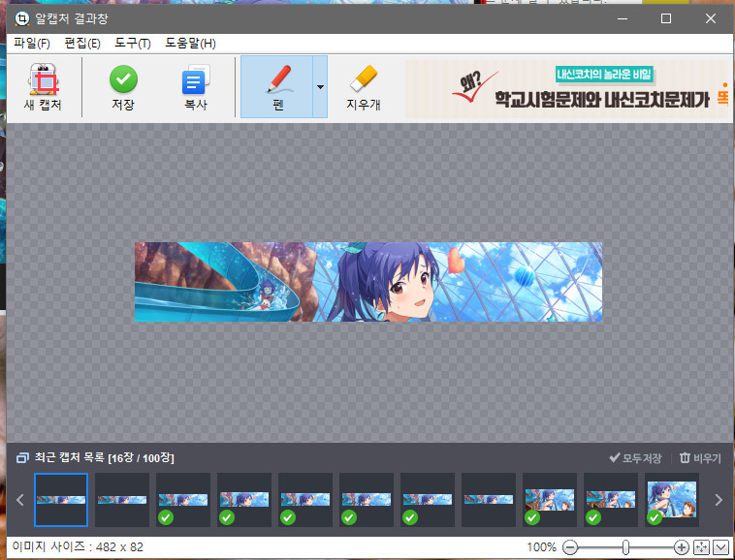Viewport: 735px width, 560px height.
Task: Click the zoom in plus icon
Action: pos(682,547)
